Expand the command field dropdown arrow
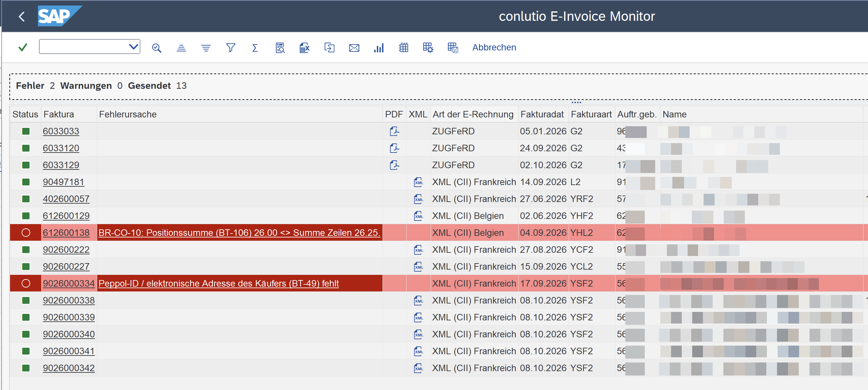The image size is (868, 390). pos(134,47)
